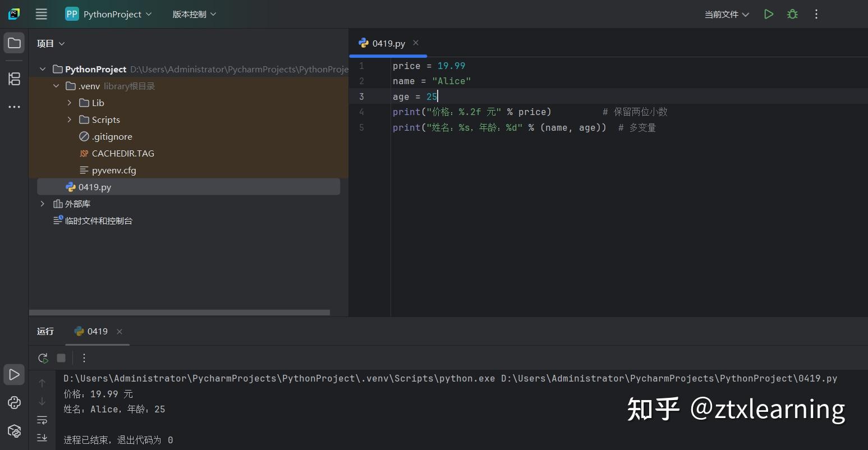Open more tool windows with ellipsis icon
Image resolution: width=868 pixels, height=450 pixels.
(14, 107)
